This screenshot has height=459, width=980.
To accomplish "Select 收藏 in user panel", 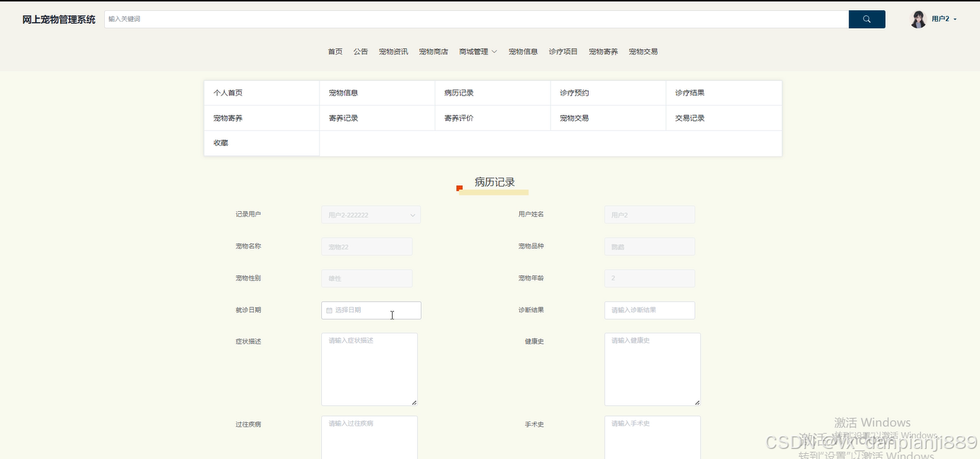I will tap(262, 143).
